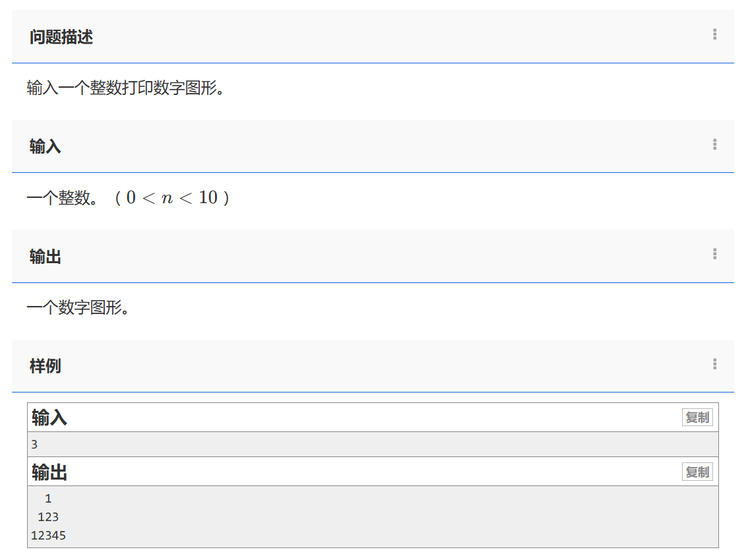Click the options icon at the top right corner
The width and height of the screenshot is (750, 560).
pyautogui.click(x=714, y=35)
